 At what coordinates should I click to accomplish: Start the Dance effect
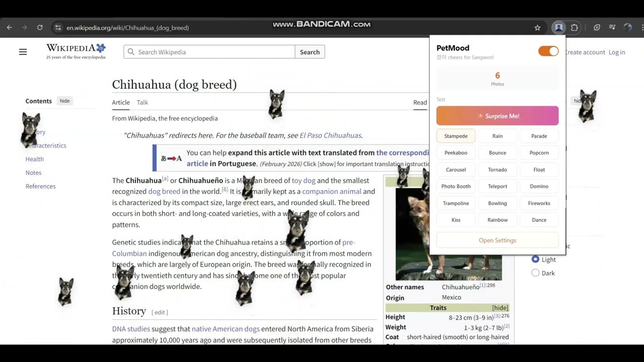[539, 220]
